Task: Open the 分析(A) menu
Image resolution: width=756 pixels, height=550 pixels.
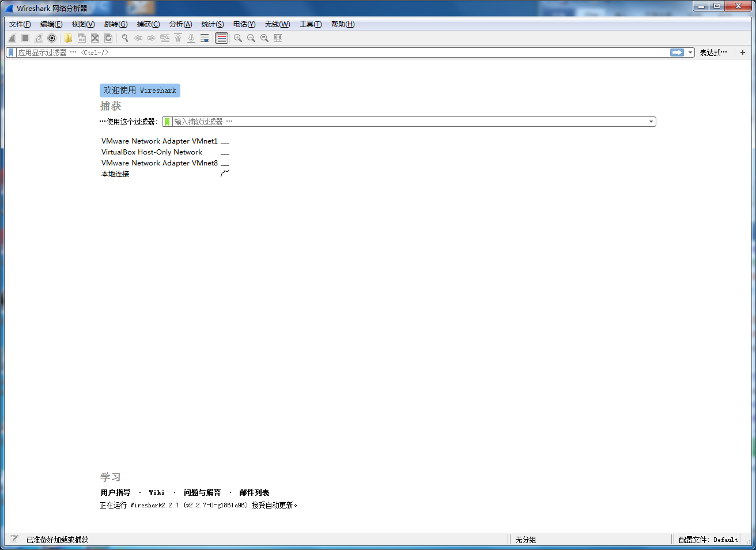Action: 180,24
